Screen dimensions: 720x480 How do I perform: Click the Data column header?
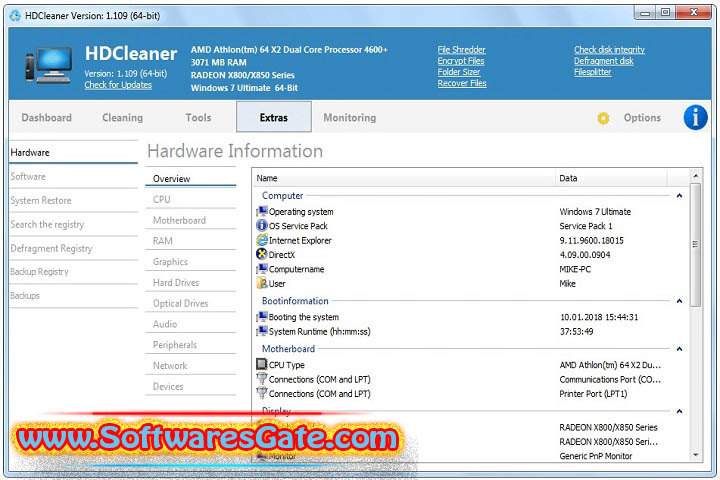(x=611, y=178)
